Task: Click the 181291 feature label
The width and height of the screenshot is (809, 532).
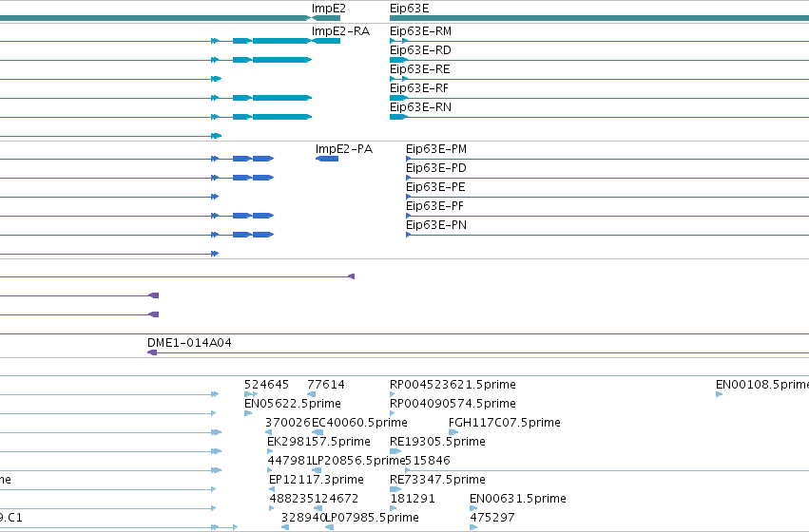Action: (x=413, y=499)
